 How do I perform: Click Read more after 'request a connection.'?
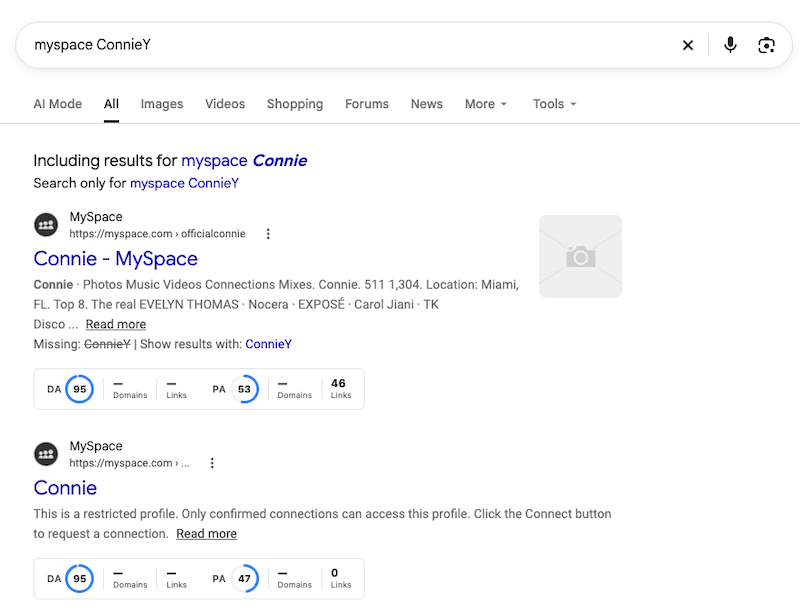point(207,534)
